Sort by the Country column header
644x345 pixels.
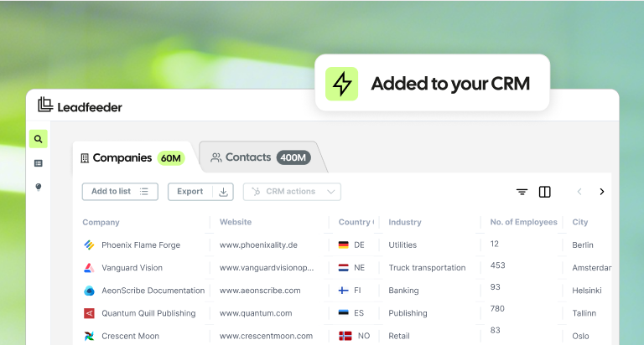point(356,222)
